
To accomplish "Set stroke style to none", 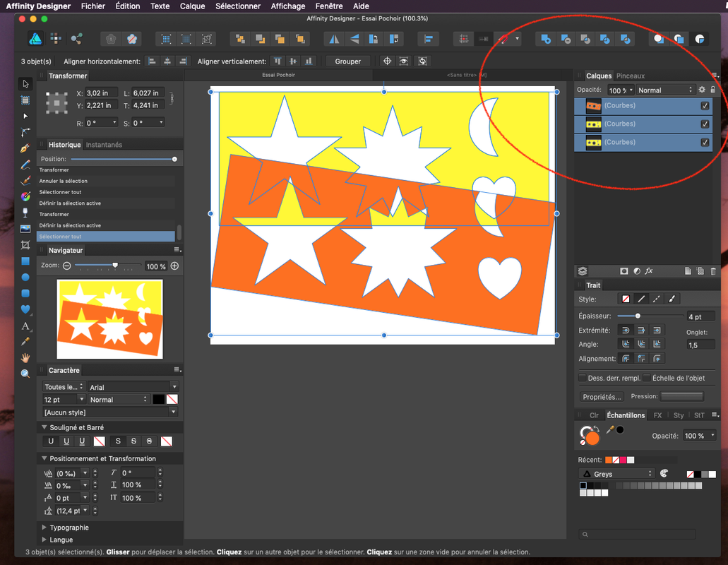I will coord(626,299).
